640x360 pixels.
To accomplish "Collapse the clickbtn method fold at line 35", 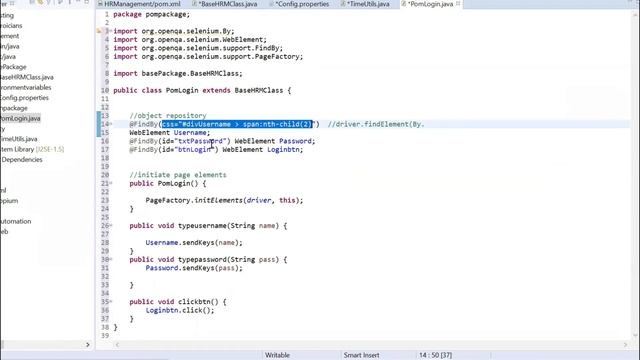I will [111, 302].
